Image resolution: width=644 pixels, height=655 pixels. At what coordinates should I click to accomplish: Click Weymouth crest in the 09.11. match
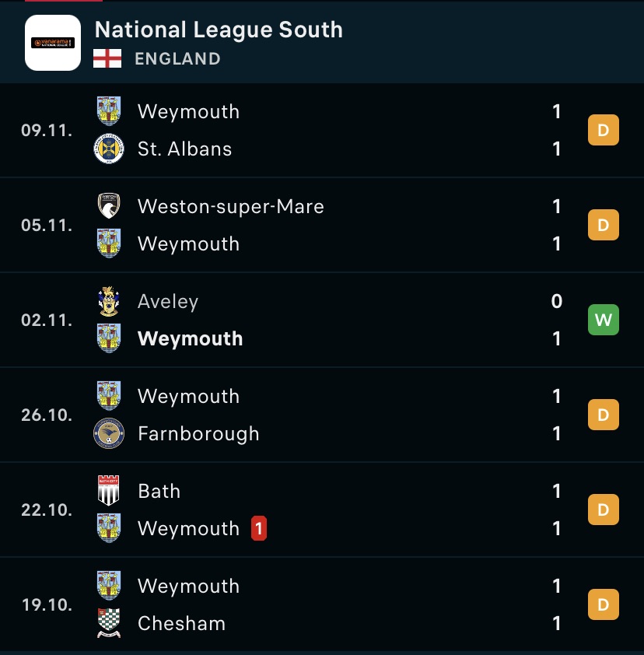[x=108, y=111]
